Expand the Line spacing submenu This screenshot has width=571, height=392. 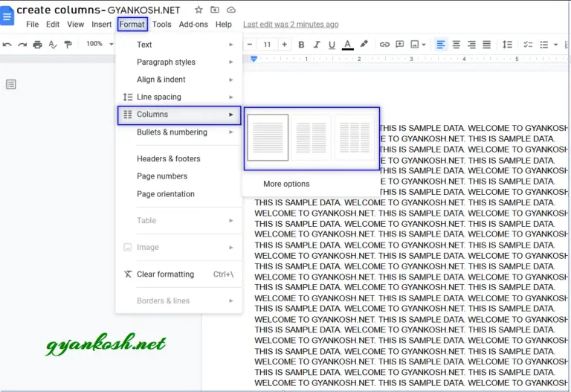pos(178,97)
